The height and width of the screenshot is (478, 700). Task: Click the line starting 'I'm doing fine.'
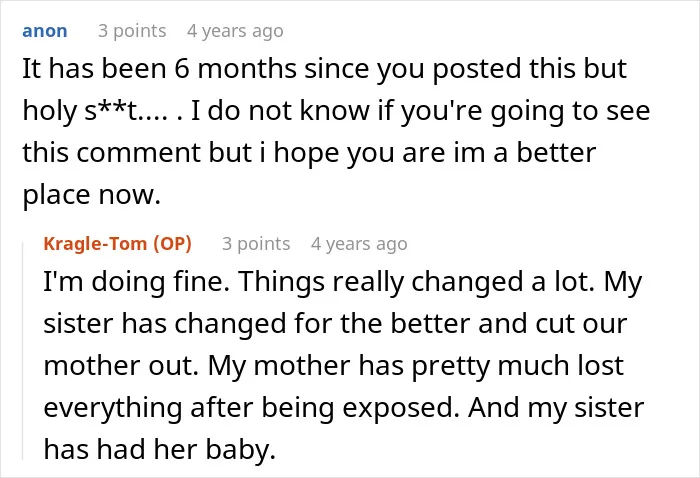pos(342,282)
